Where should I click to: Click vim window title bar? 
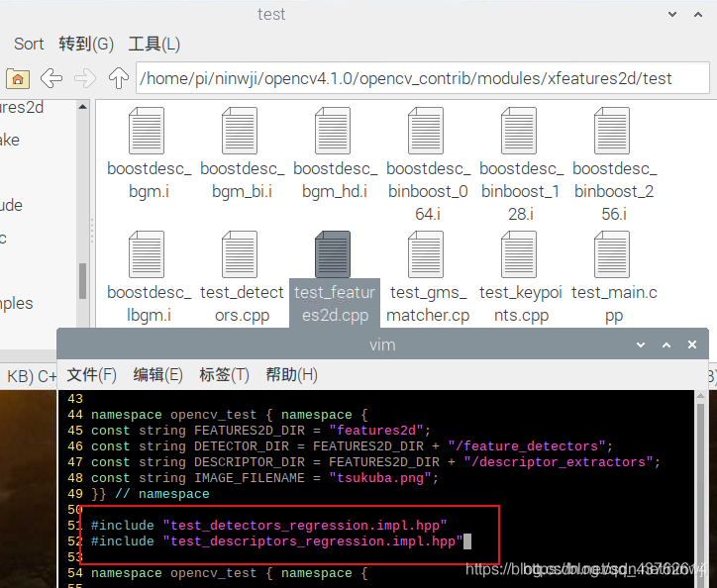coord(382,344)
